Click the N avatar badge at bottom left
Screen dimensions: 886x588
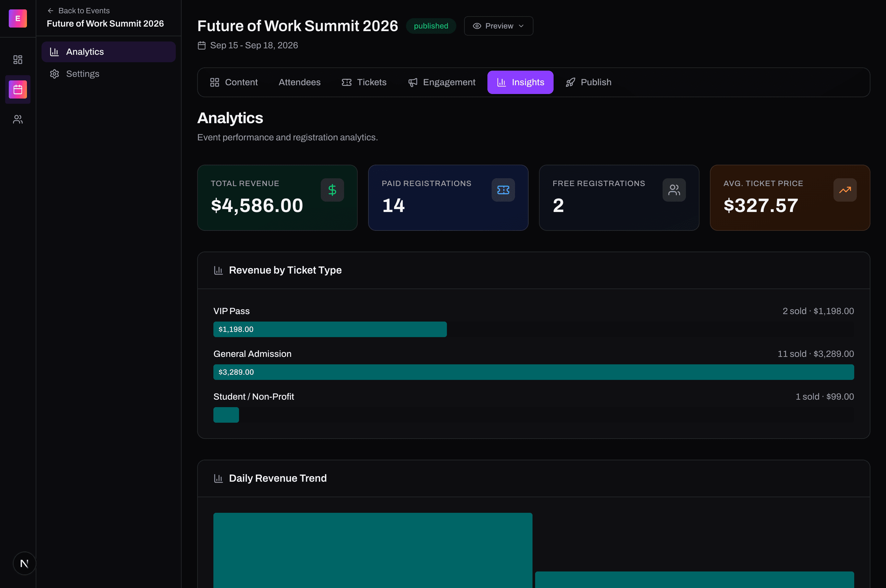point(24,563)
